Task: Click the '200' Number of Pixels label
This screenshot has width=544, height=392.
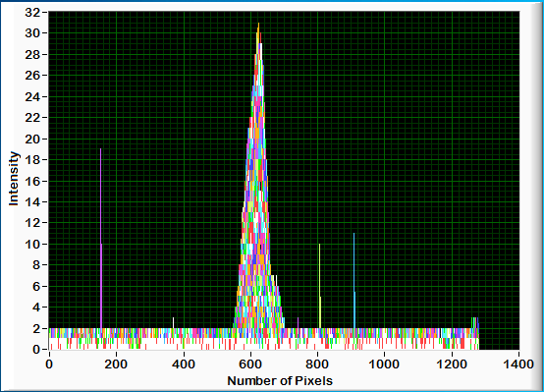Action: (116, 364)
